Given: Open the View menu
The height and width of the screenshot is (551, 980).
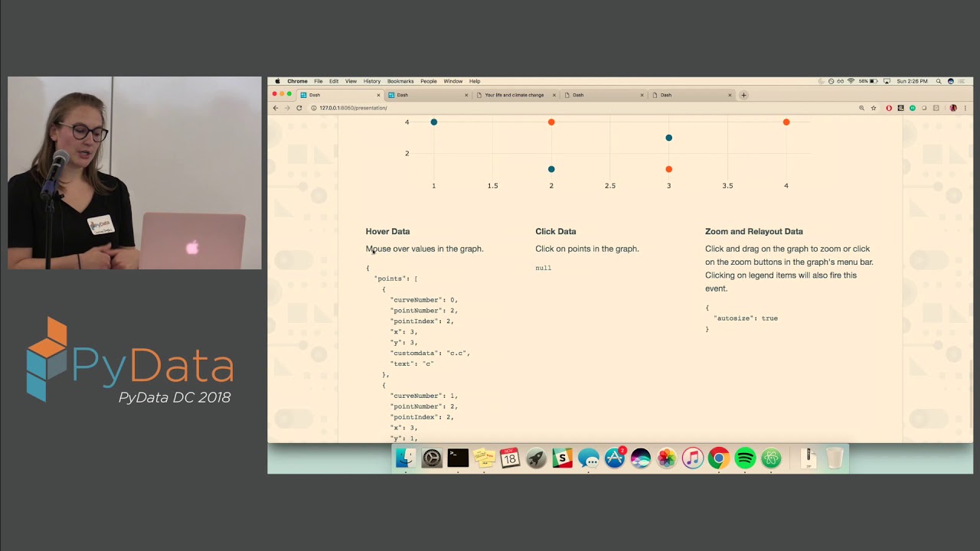Looking at the screenshot, I should 351,81.
